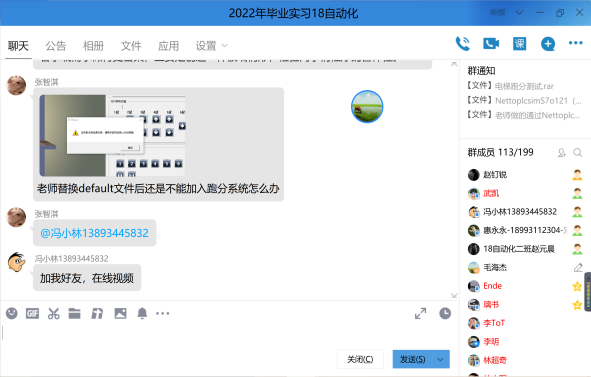591x377 pixels.
Task: Open the message history clock icon
Action: click(x=445, y=313)
